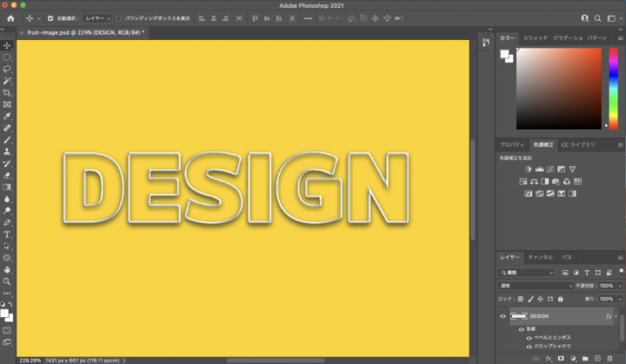Open the Move tool preset picker arrow
626x364 pixels.
point(39,19)
